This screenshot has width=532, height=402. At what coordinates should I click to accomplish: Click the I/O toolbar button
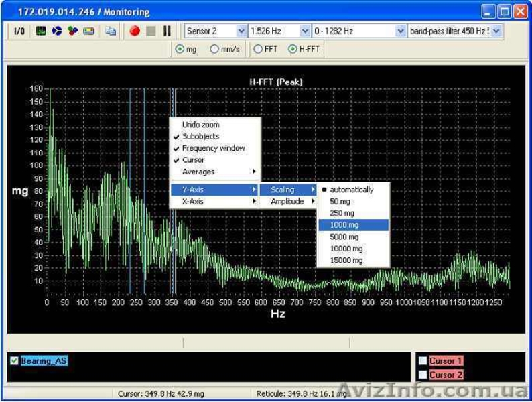[19, 31]
